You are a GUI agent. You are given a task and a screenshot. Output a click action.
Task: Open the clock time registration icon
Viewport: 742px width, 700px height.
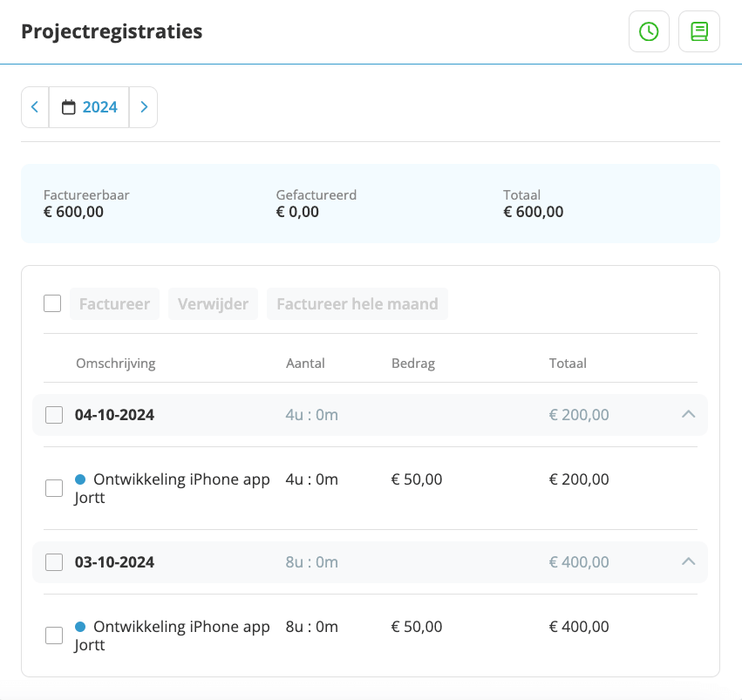(649, 31)
